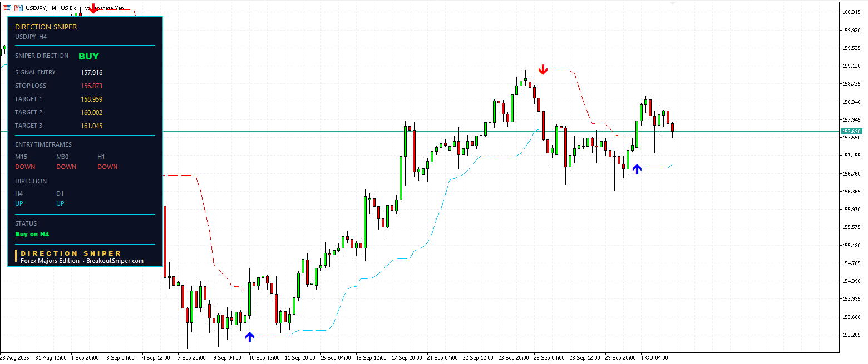Image resolution: width=868 pixels, height=364 pixels.
Task: Click the 17 Sep 20:00 time label
Action: (x=407, y=357)
